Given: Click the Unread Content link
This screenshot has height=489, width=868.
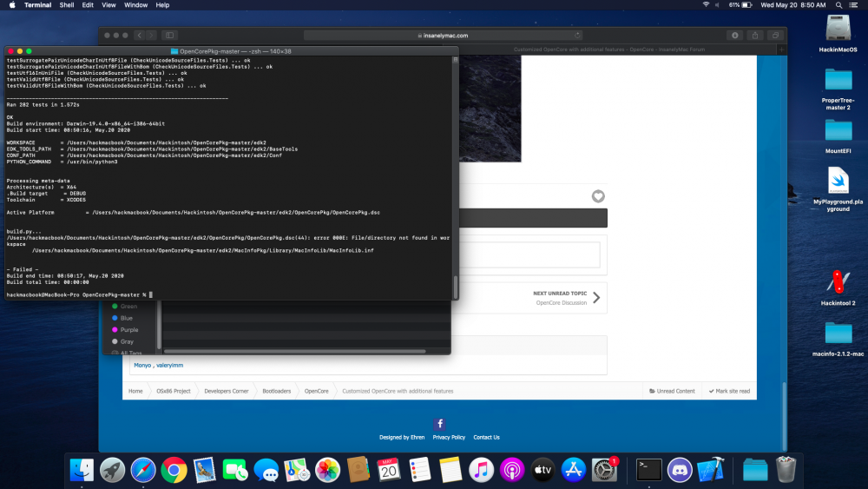Looking at the screenshot, I should (672, 391).
